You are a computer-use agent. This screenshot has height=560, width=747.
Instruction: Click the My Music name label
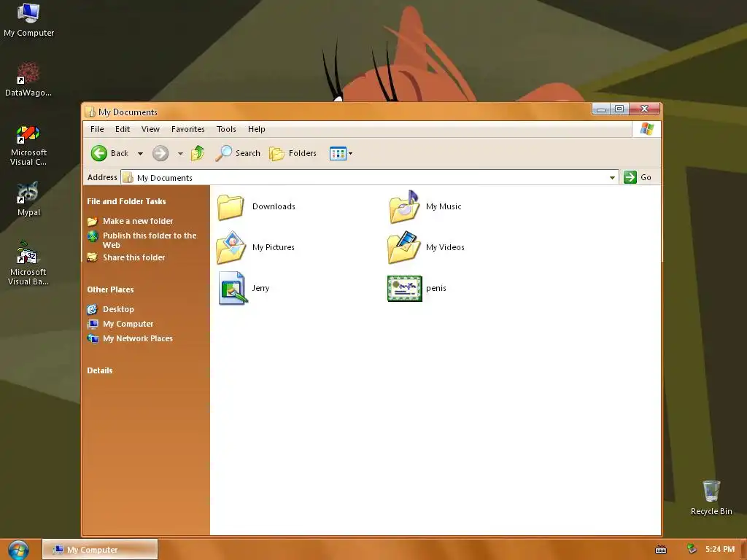pyautogui.click(x=444, y=206)
